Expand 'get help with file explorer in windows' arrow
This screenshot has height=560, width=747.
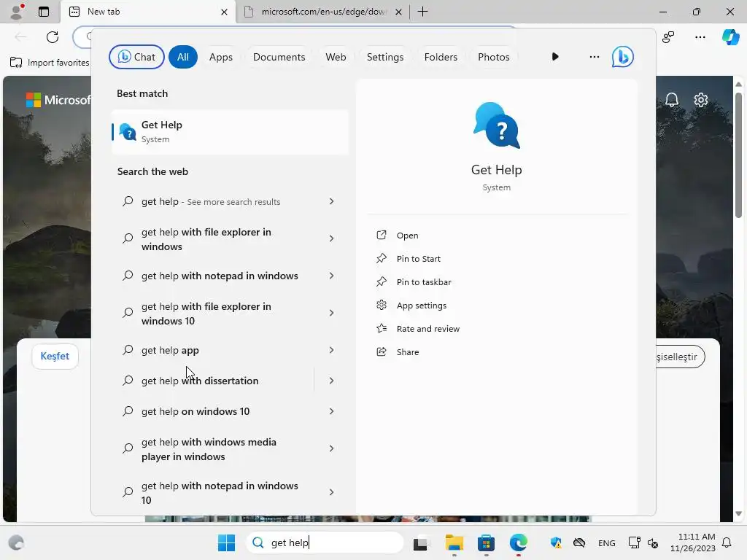pos(332,238)
